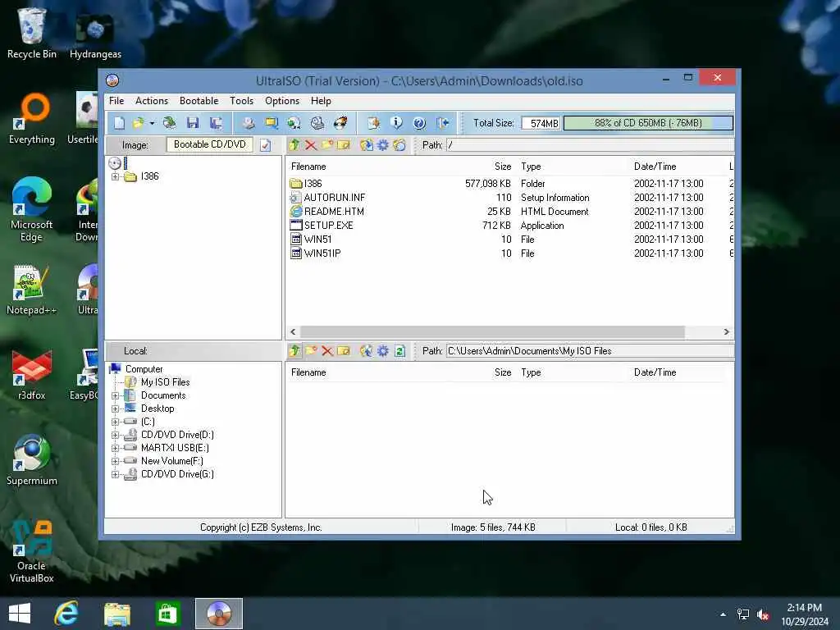This screenshot has width=840, height=630.
Task: Select the README.HTM file
Action: coord(334,212)
